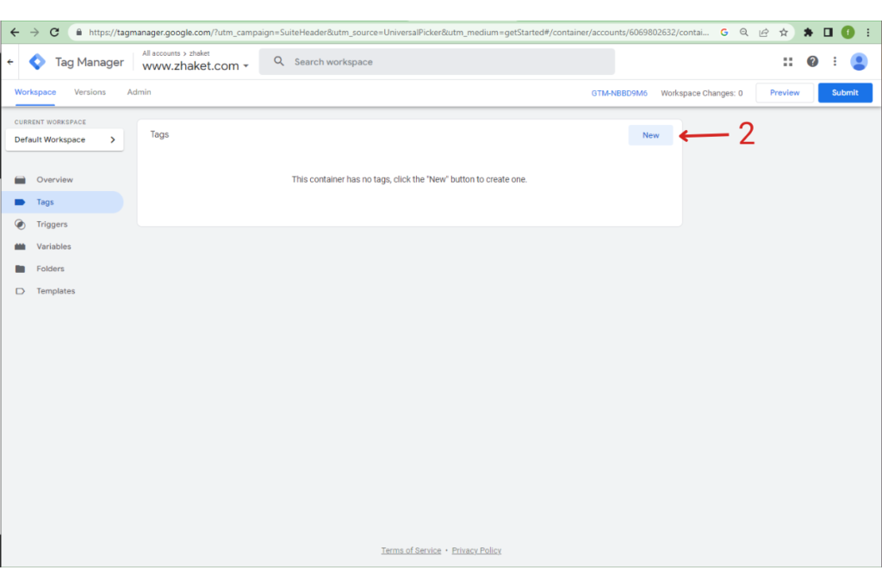
Task: Open the help question mark icon
Action: 812,61
